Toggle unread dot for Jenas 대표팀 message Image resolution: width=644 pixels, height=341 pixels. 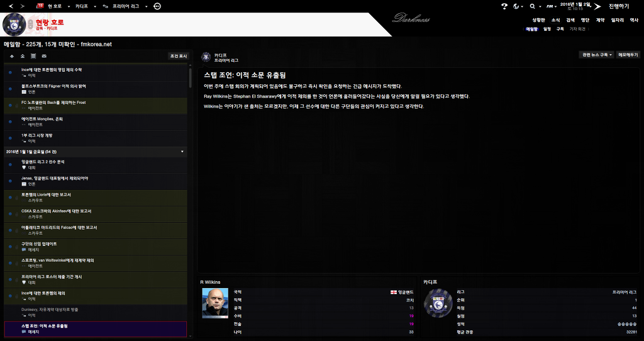[x=10, y=181]
